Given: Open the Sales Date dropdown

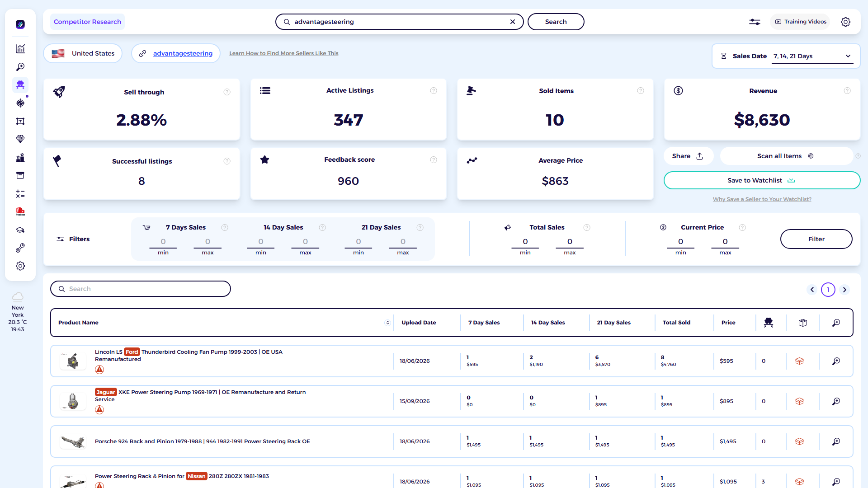Looking at the screenshot, I should [812, 56].
